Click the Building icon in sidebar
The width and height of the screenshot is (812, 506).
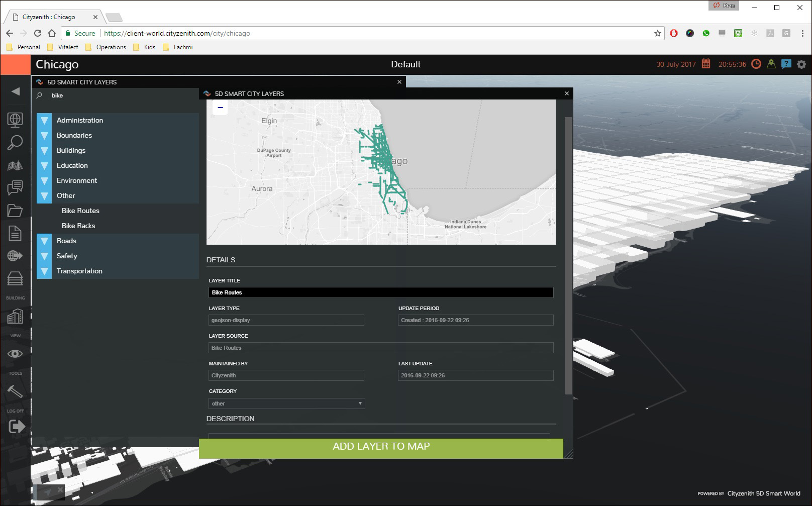click(15, 316)
